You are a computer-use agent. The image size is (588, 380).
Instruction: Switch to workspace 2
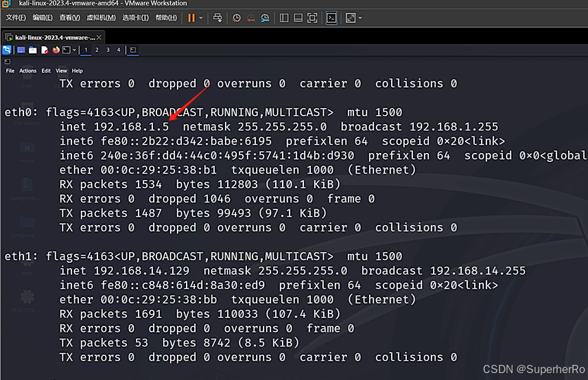pos(97,50)
